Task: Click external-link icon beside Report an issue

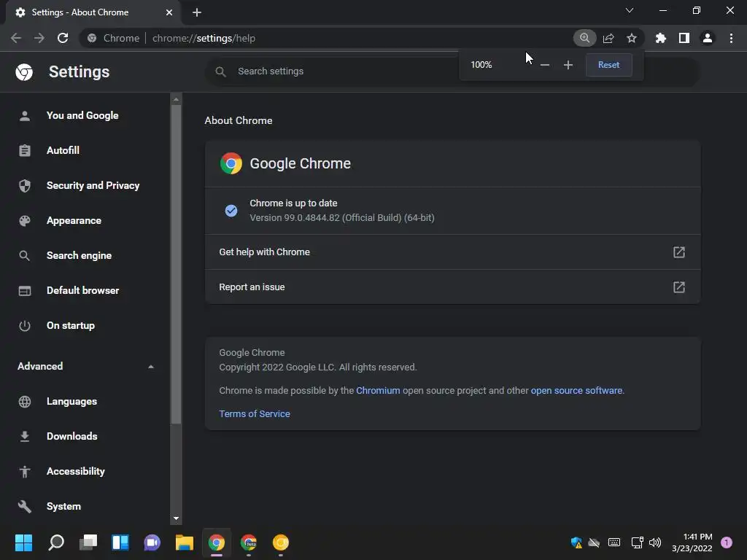Action: [x=679, y=287]
